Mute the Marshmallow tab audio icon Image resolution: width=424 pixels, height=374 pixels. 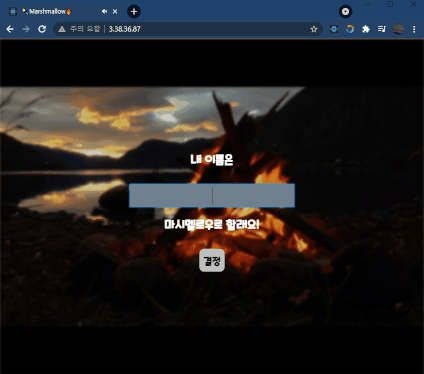click(x=104, y=12)
